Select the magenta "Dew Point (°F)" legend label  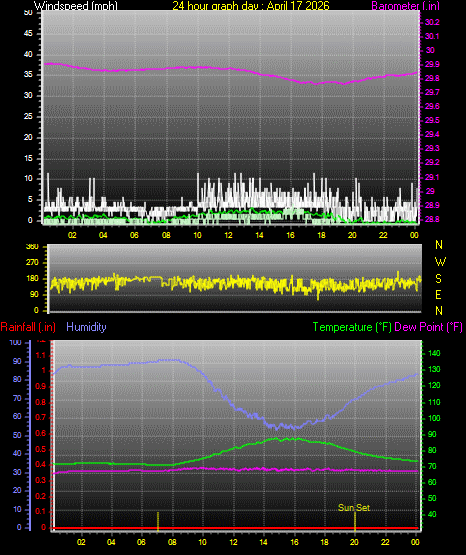click(428, 327)
